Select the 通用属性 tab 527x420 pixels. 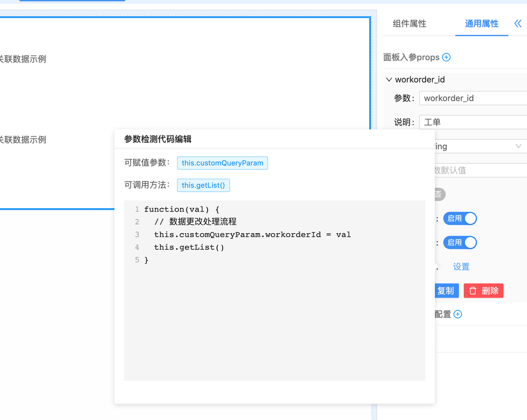481,24
